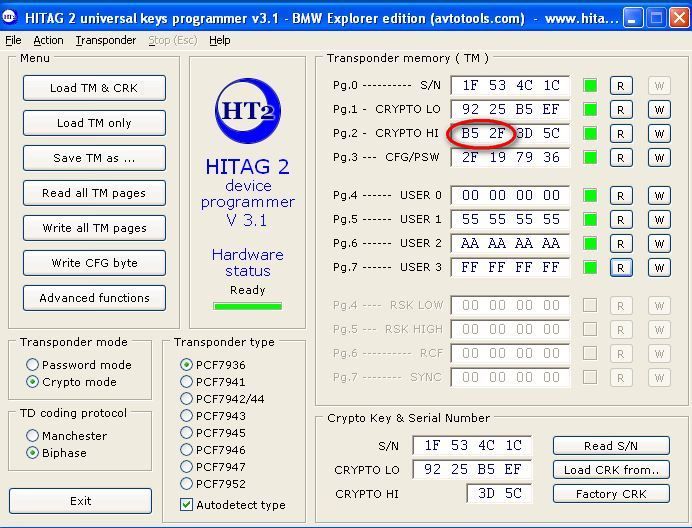The height and width of the screenshot is (528, 692).
Task: Read Pg.1 CRYPTO LO with R
Action: 621,109
